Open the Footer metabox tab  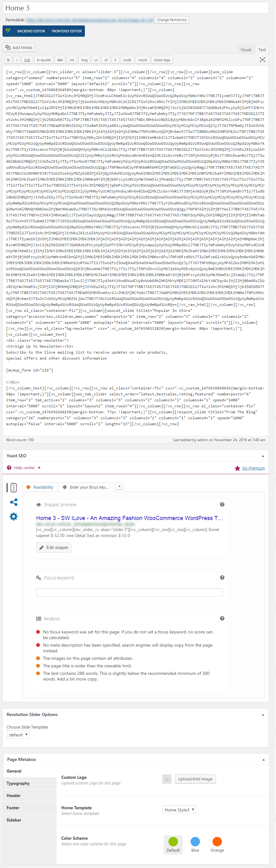pyautogui.click(x=30, y=808)
